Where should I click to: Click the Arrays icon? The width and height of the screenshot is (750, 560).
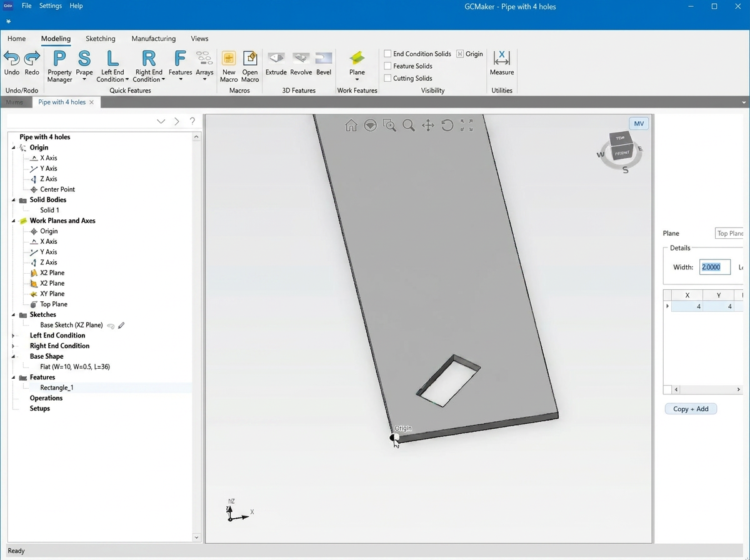tap(204, 58)
